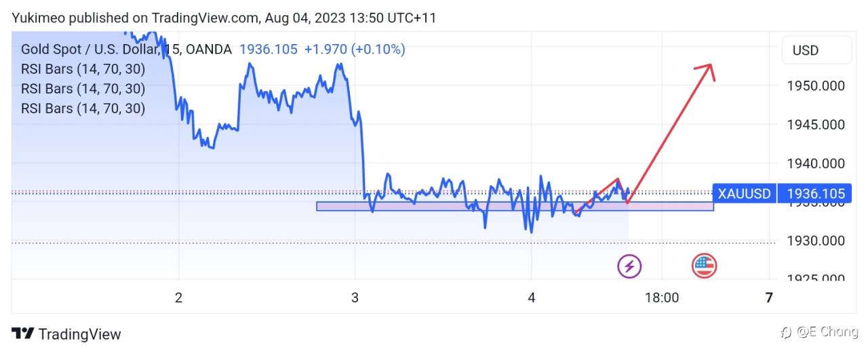Click the TradingView logo icon

[23, 334]
